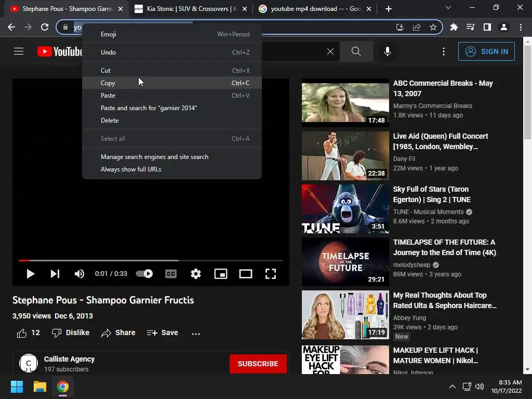
Task: Choose Copy from the context menu
Action: click(x=172, y=83)
